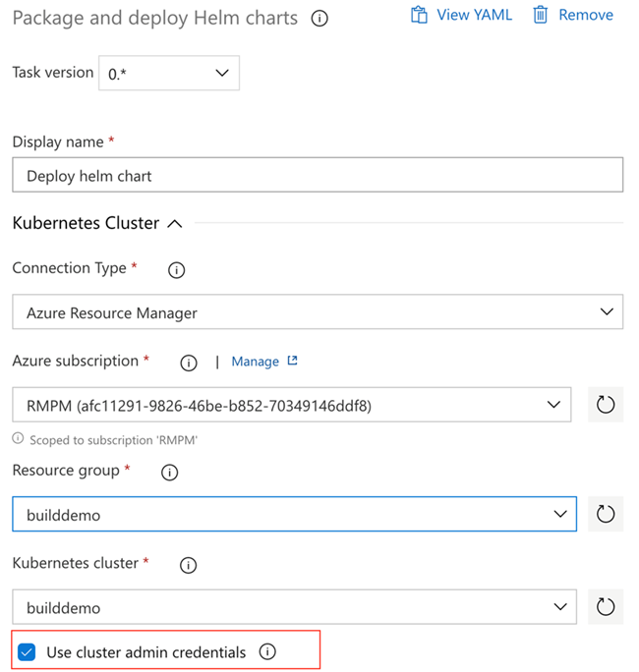Refresh the Azure subscription list
Screen dimensions: 639x672
pyautogui.click(x=606, y=405)
